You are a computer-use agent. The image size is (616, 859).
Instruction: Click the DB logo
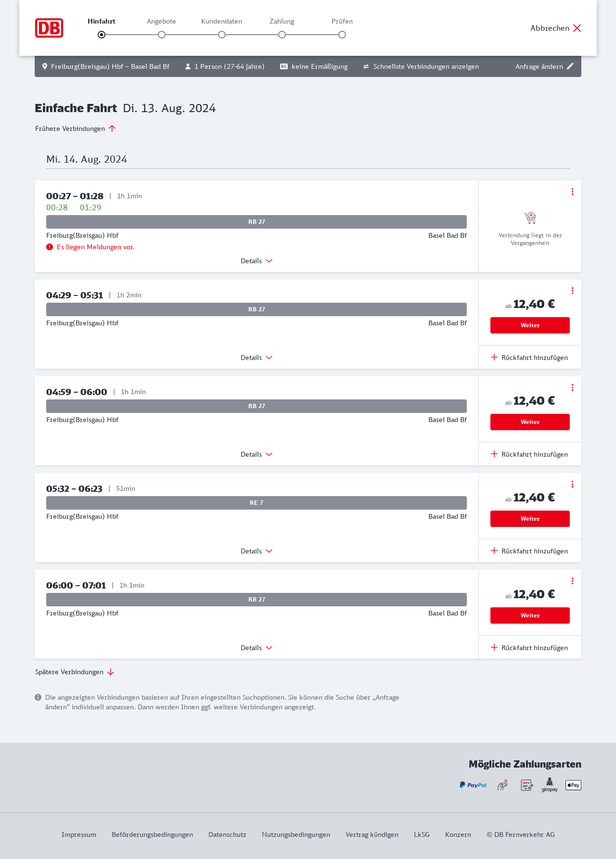(49, 28)
